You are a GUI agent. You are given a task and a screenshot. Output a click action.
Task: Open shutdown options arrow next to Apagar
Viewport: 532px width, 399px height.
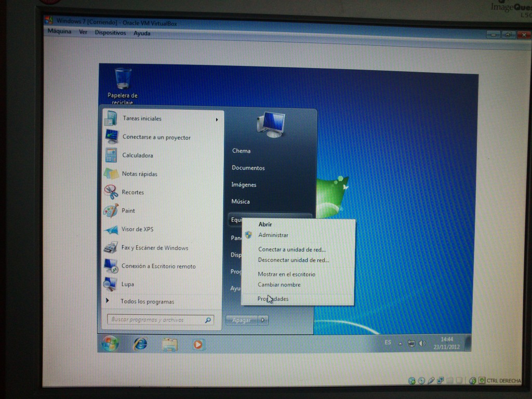click(263, 320)
